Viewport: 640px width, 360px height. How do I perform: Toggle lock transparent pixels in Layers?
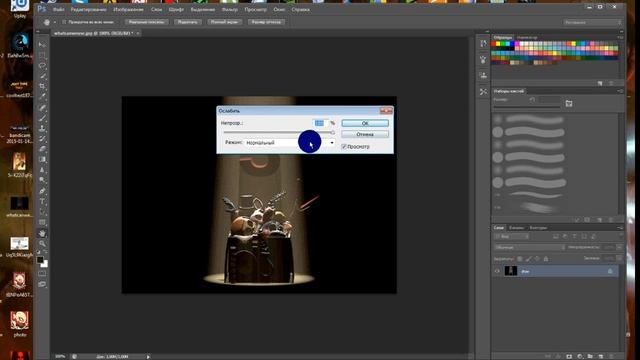click(x=520, y=259)
